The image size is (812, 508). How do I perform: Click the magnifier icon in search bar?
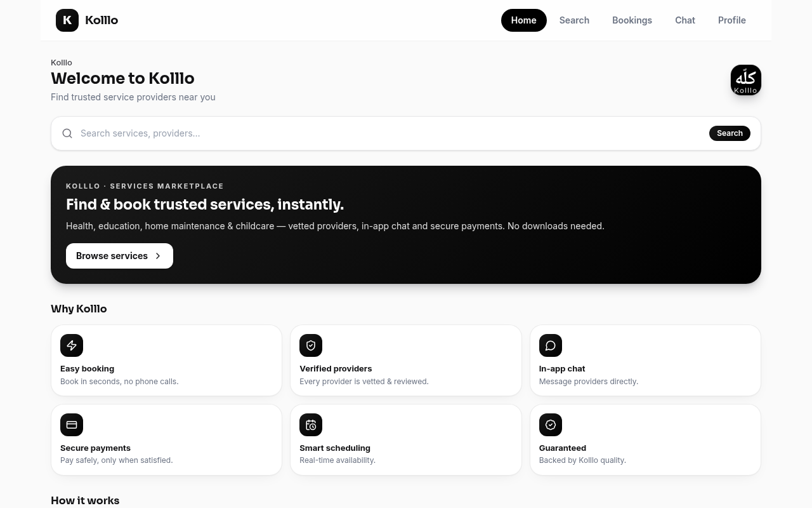(x=67, y=133)
